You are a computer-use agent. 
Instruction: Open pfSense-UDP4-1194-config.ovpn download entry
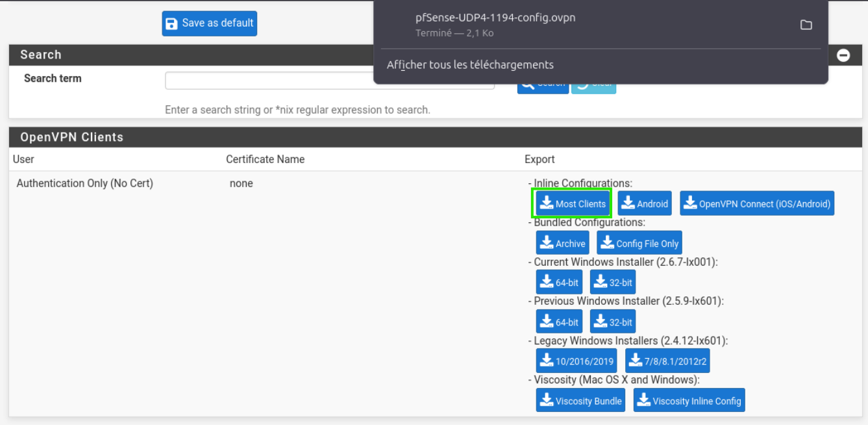[495, 24]
